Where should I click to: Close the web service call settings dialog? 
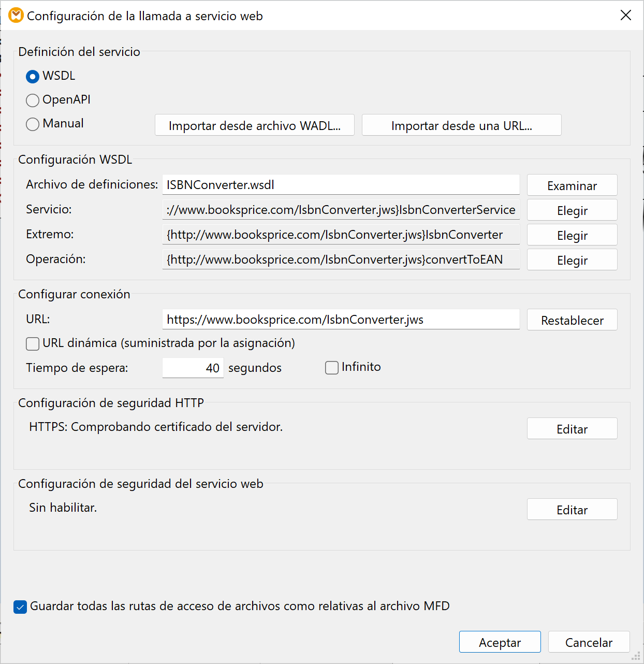pos(625,16)
